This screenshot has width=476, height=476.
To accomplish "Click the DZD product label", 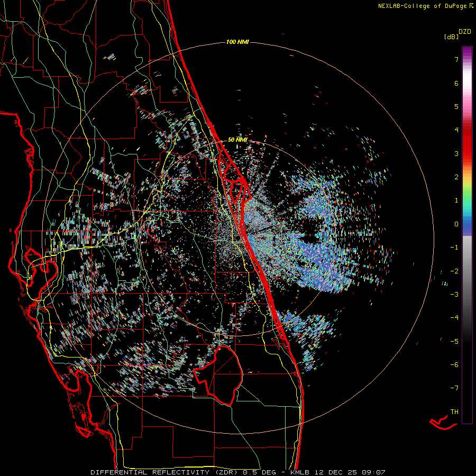I will [465, 32].
